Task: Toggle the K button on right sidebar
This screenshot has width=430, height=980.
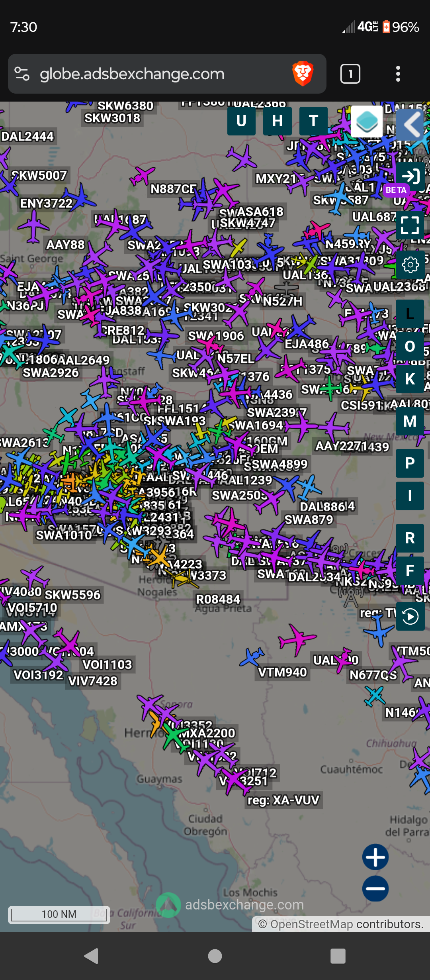Action: coord(410,379)
